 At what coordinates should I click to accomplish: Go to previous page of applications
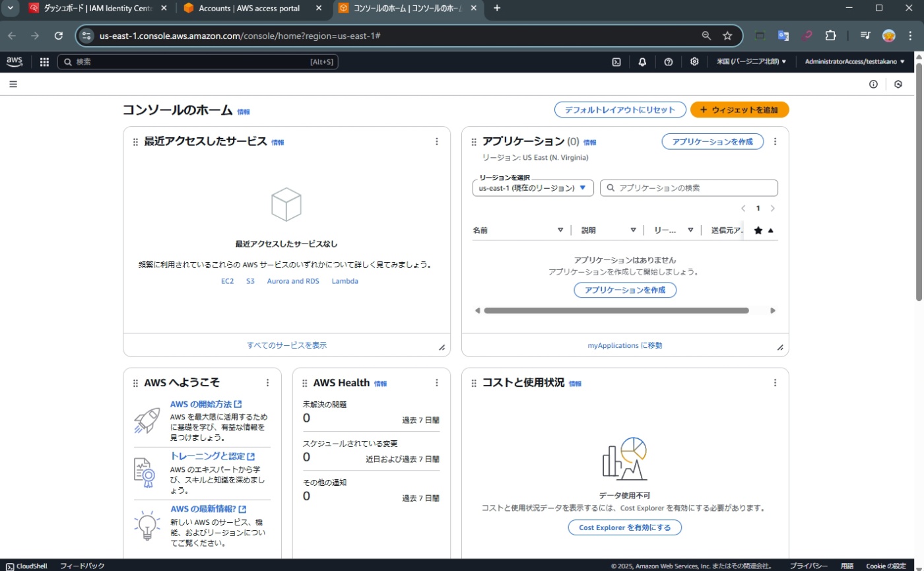[743, 209]
